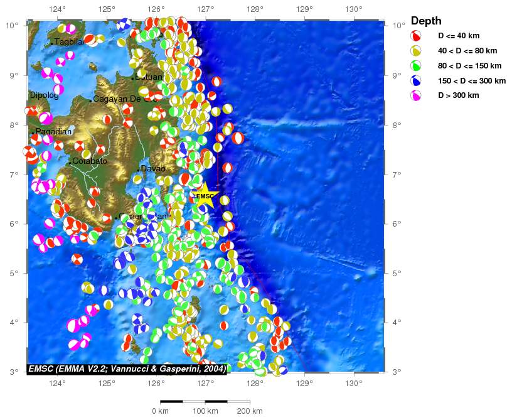
Task: Select the Butuan city label
Action: 150,77
